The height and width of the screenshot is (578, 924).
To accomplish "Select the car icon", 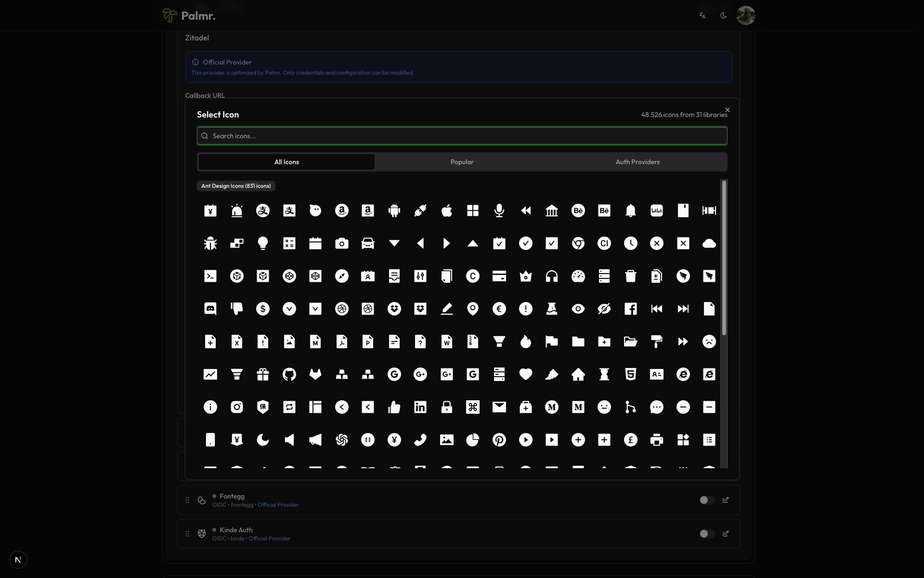I will point(368,243).
